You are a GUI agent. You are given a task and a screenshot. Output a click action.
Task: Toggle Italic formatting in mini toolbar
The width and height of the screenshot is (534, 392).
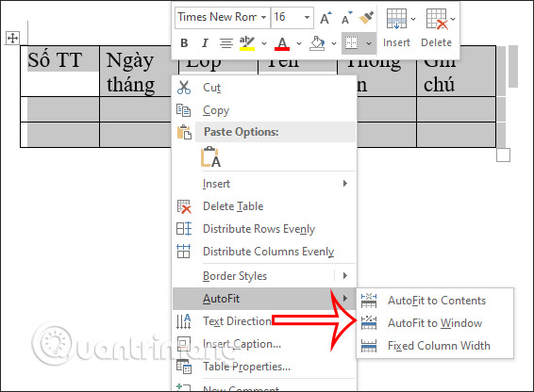click(205, 43)
